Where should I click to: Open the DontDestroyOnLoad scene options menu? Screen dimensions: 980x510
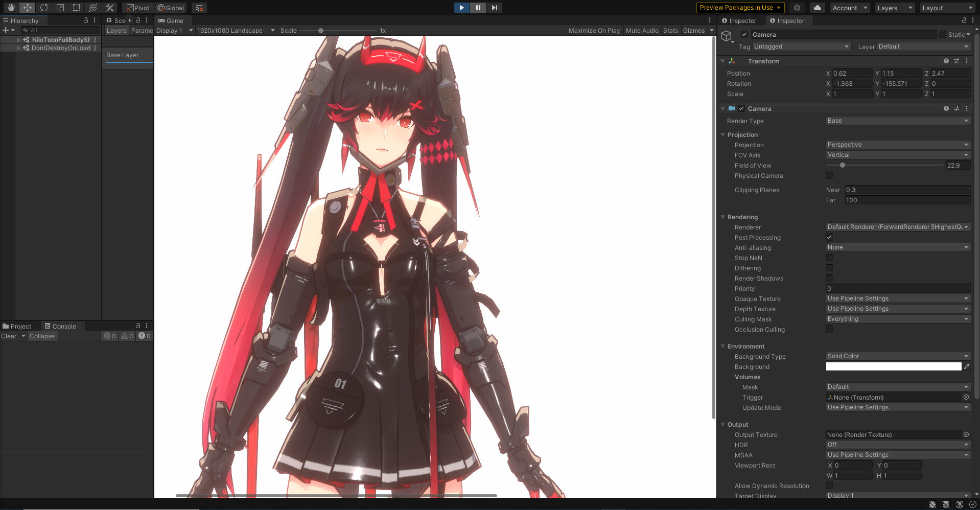point(95,48)
